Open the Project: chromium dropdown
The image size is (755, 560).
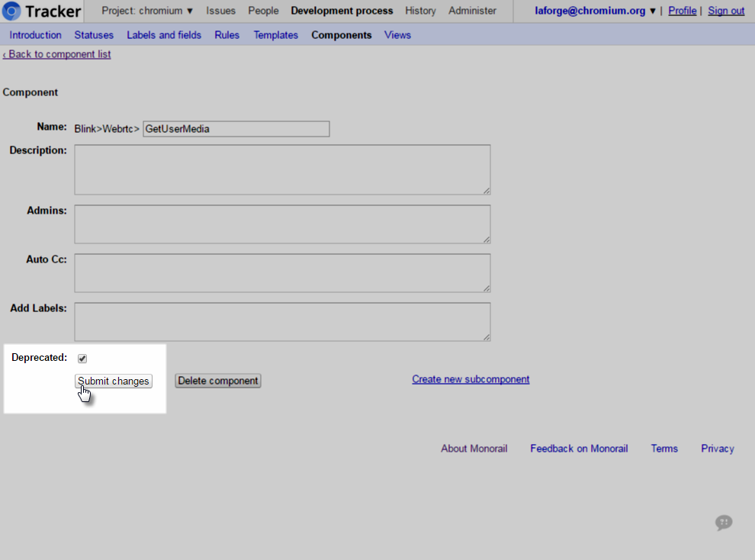click(x=147, y=11)
